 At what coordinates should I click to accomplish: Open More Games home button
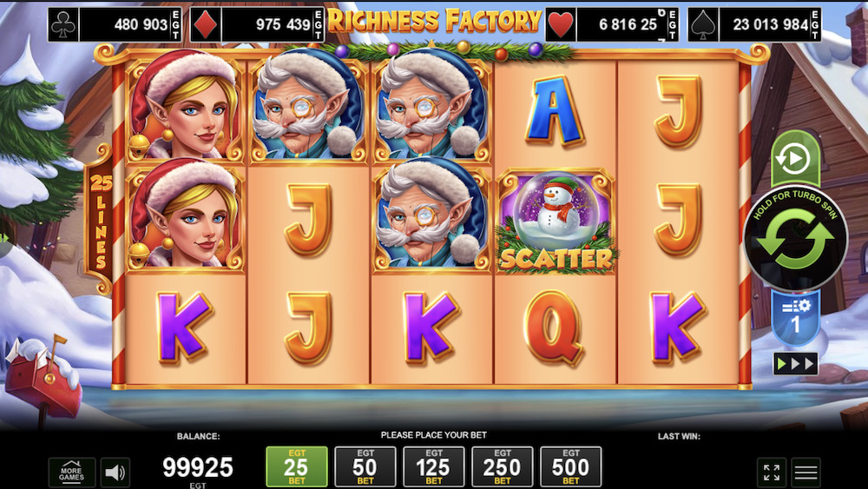pyautogui.click(x=71, y=472)
